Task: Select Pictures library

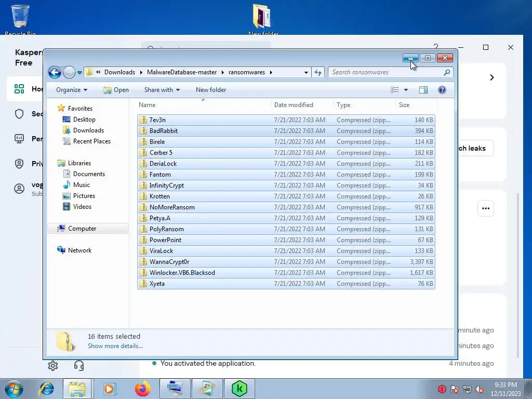Action: pos(84,196)
